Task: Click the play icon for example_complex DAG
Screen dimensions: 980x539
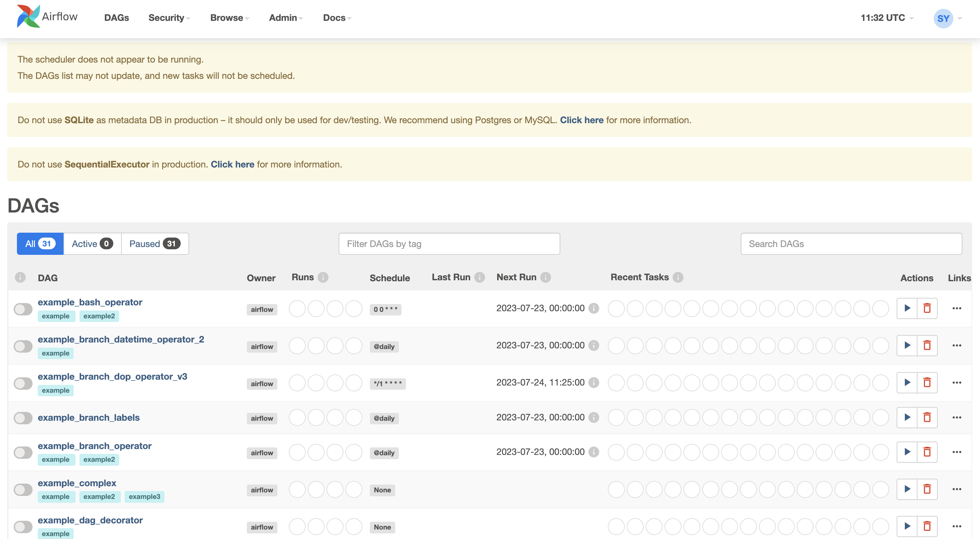Action: pos(907,489)
